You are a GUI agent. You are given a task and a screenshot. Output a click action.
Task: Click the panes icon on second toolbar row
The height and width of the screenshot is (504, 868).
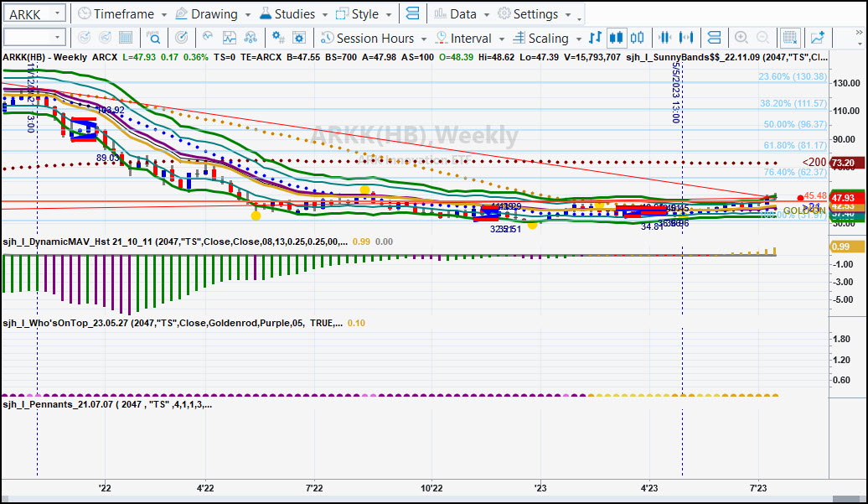point(714,38)
